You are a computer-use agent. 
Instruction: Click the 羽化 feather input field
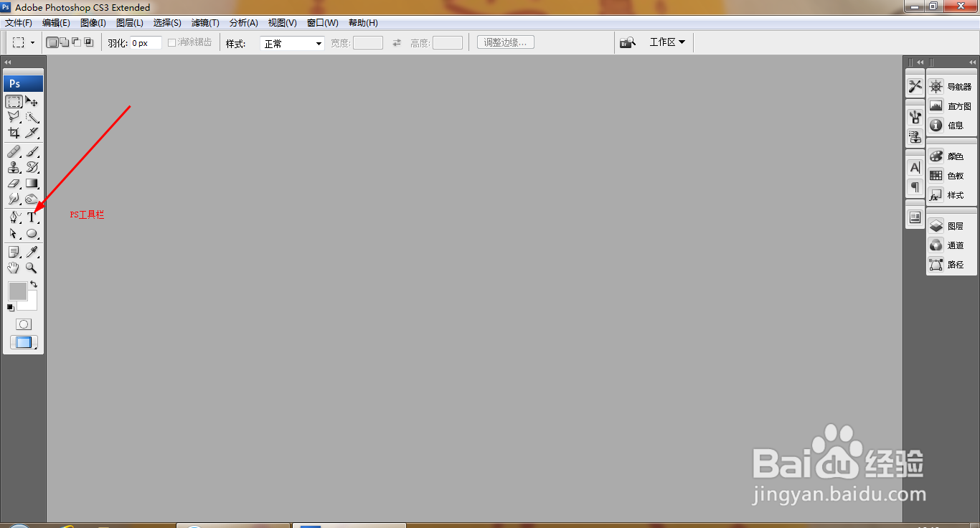coord(146,43)
